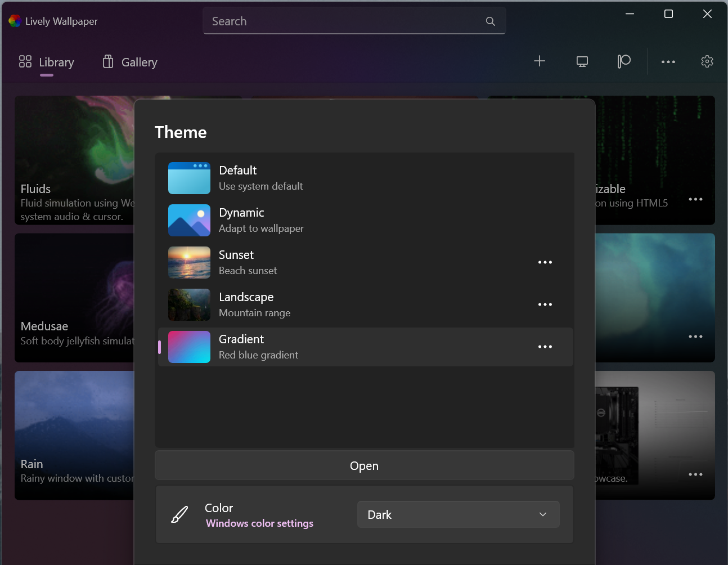Click the search magnifier icon

490,21
